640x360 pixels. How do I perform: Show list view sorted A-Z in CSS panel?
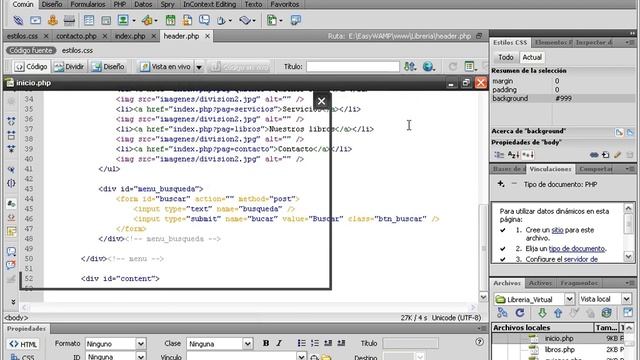(x=513, y=155)
